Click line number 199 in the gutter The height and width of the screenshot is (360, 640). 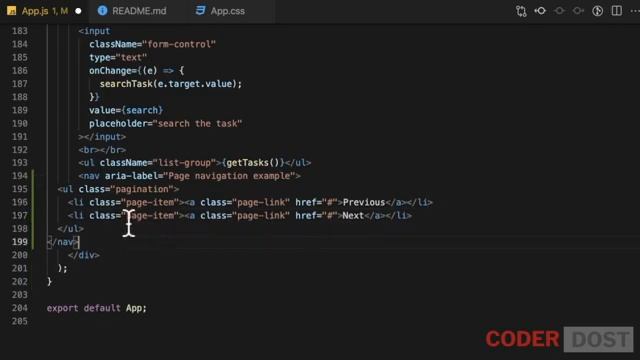20,242
